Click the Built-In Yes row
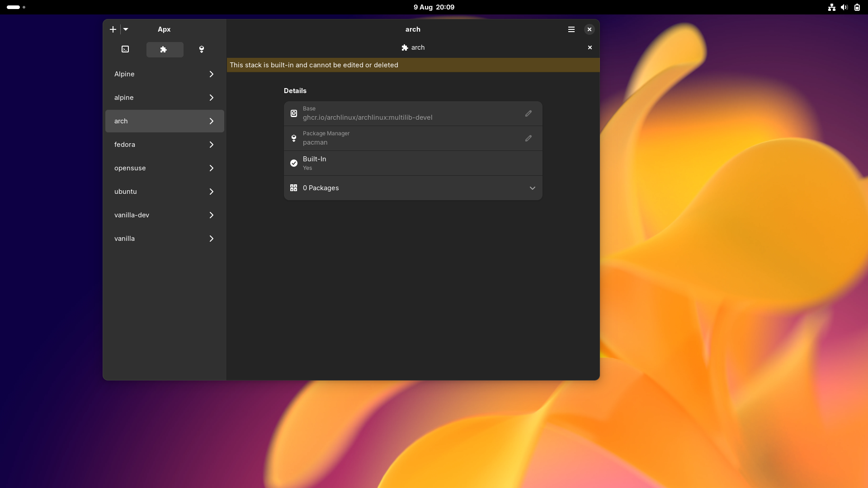The image size is (868, 488). pos(413,163)
